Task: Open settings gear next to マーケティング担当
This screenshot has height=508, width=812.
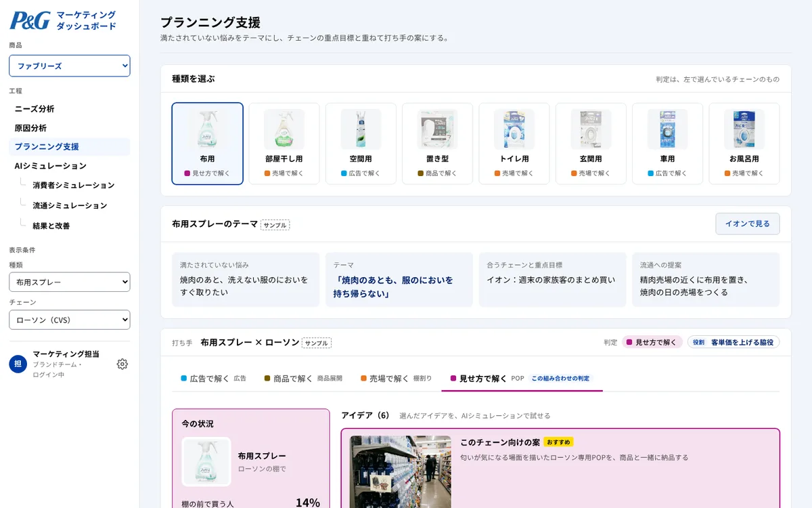Action: pos(122,364)
